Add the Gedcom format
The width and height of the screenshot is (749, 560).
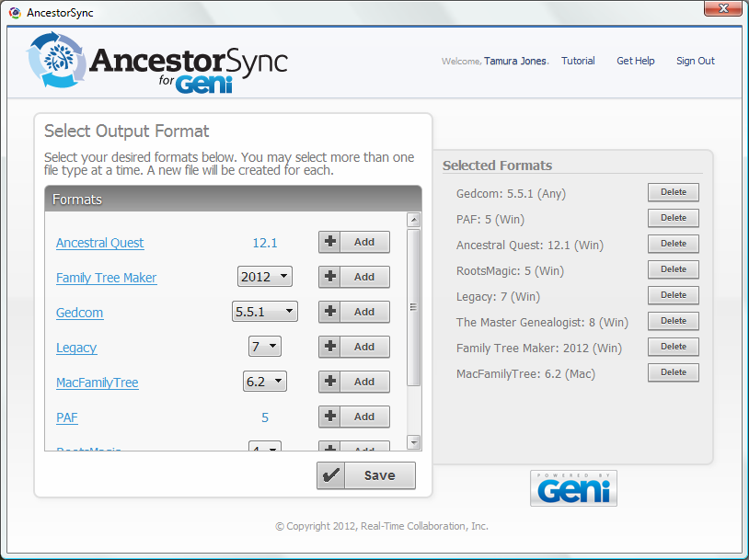pos(354,312)
